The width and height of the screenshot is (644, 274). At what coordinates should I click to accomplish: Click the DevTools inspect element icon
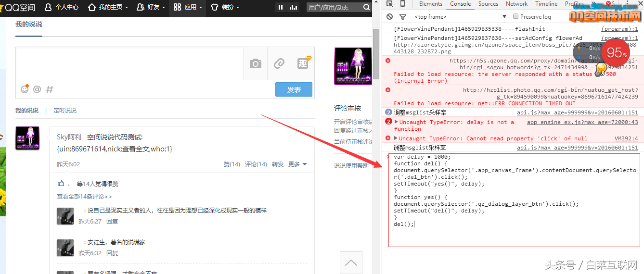click(389, 4)
